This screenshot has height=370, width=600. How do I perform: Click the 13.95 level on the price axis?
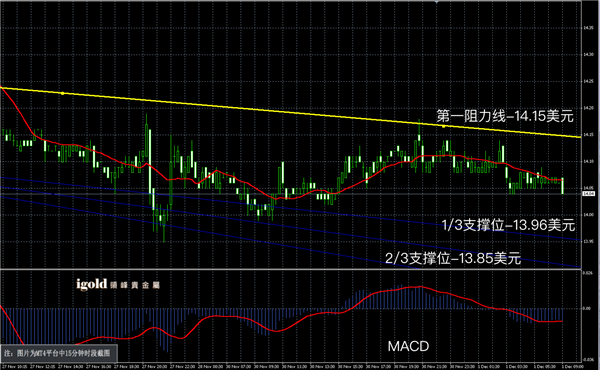(x=589, y=241)
